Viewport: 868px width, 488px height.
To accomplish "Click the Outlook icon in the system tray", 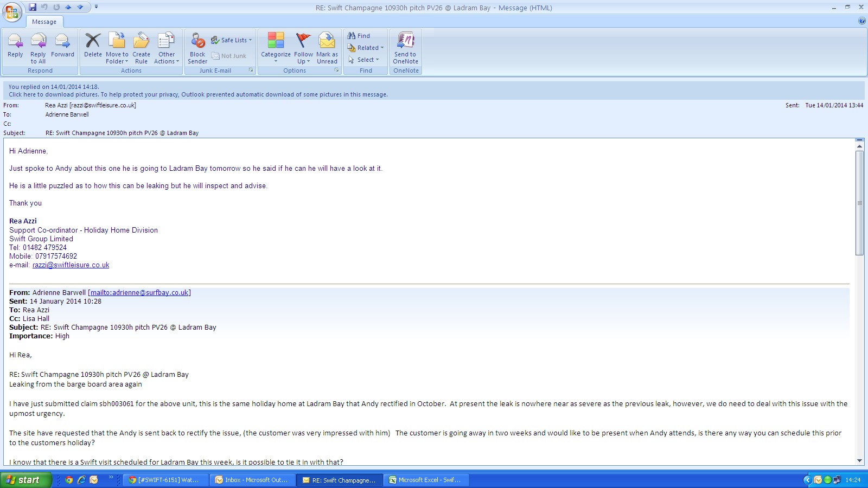I will click(818, 480).
